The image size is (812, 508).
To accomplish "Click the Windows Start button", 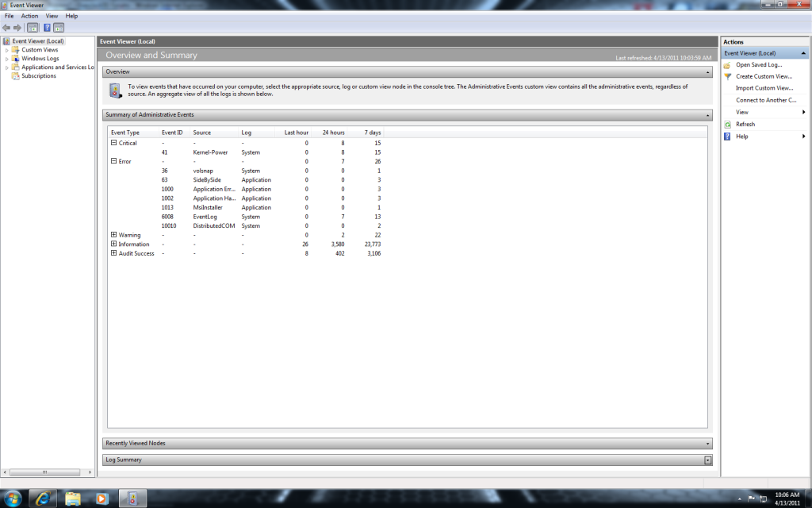I will click(13, 498).
